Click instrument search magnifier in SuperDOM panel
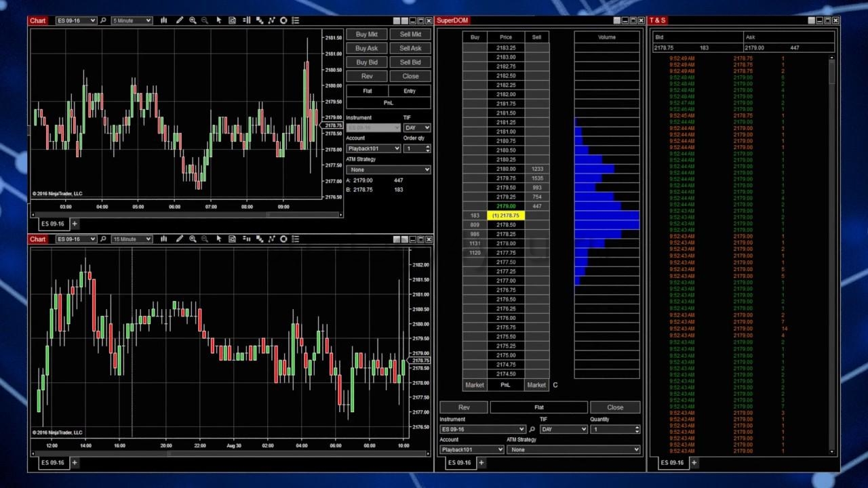 click(x=532, y=430)
